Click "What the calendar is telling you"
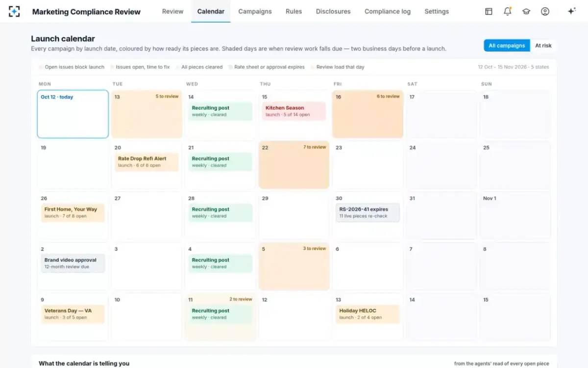 pos(84,364)
